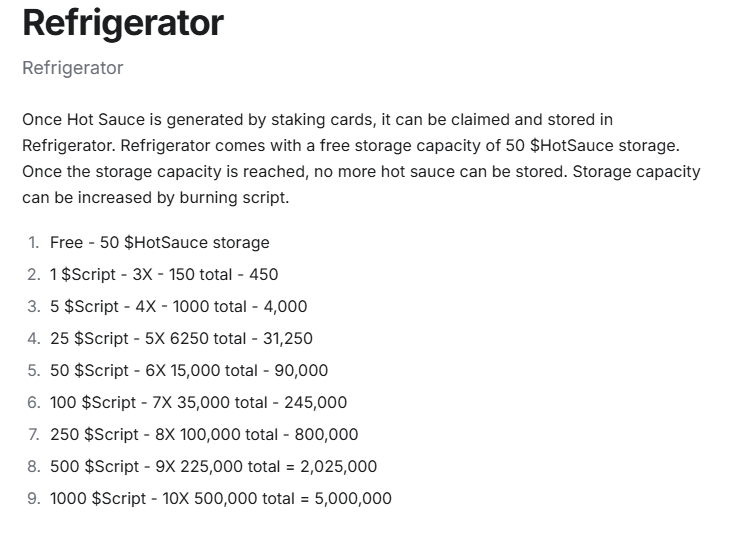Click the 90,000 total value
The width and height of the screenshot is (737, 533).
[x=301, y=370]
